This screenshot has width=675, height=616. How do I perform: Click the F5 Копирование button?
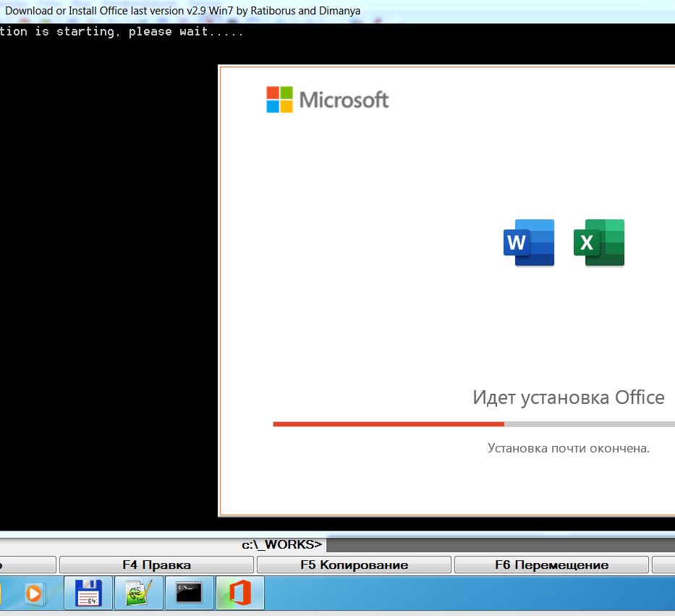pyautogui.click(x=354, y=565)
